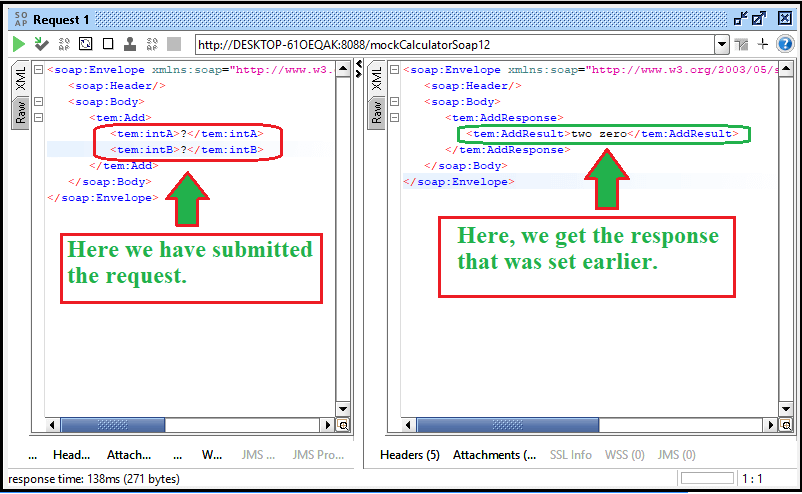The image size is (802, 494).
Task: Switch request editor to Raw tab
Action: pyautogui.click(x=20, y=112)
